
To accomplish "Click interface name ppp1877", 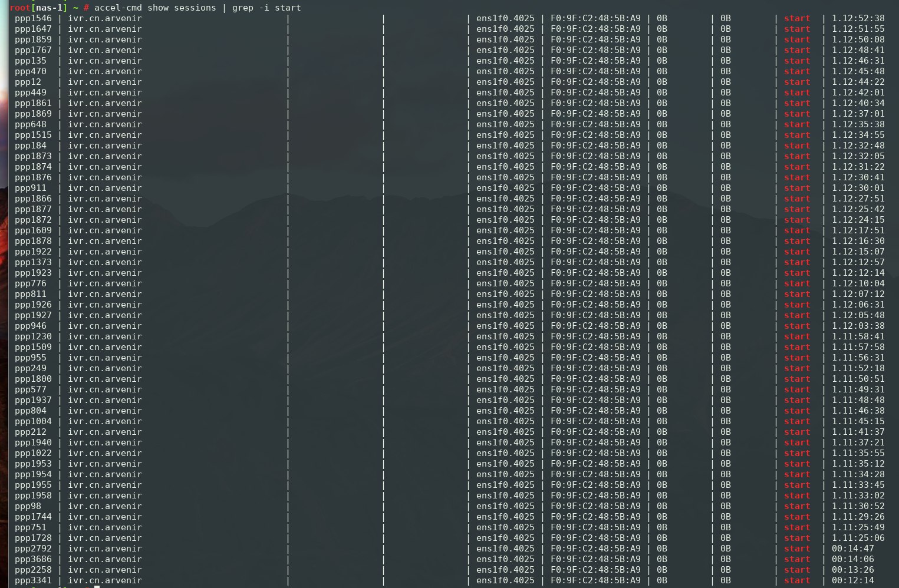I will pyautogui.click(x=34, y=209).
